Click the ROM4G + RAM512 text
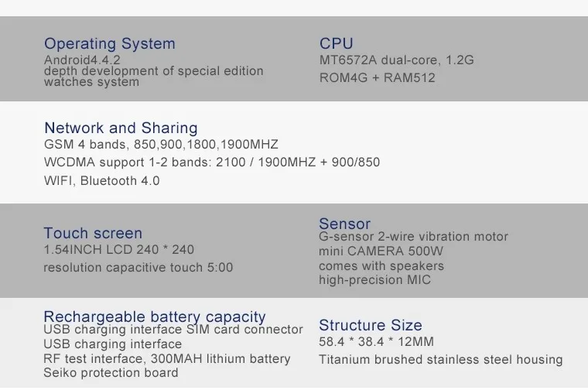 (377, 77)
